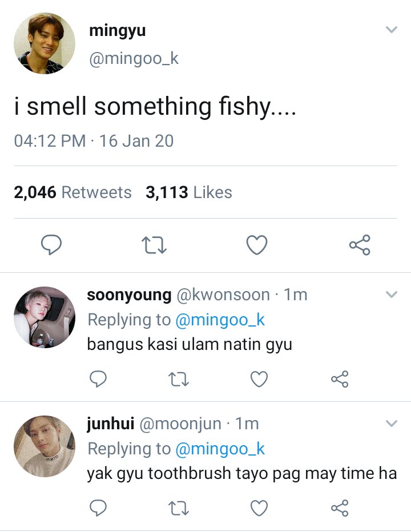Share soonyoung's reply
This screenshot has width=411, height=532.
340,378
